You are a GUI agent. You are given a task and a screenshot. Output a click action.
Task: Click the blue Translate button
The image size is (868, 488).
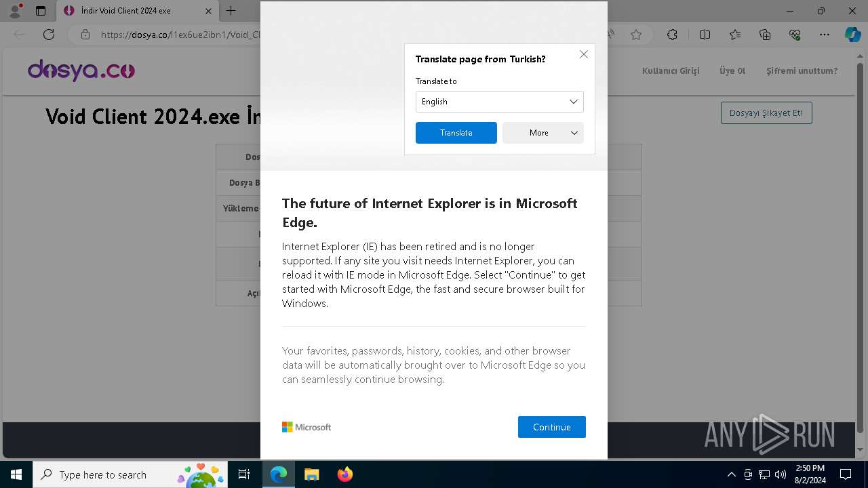[x=456, y=133]
